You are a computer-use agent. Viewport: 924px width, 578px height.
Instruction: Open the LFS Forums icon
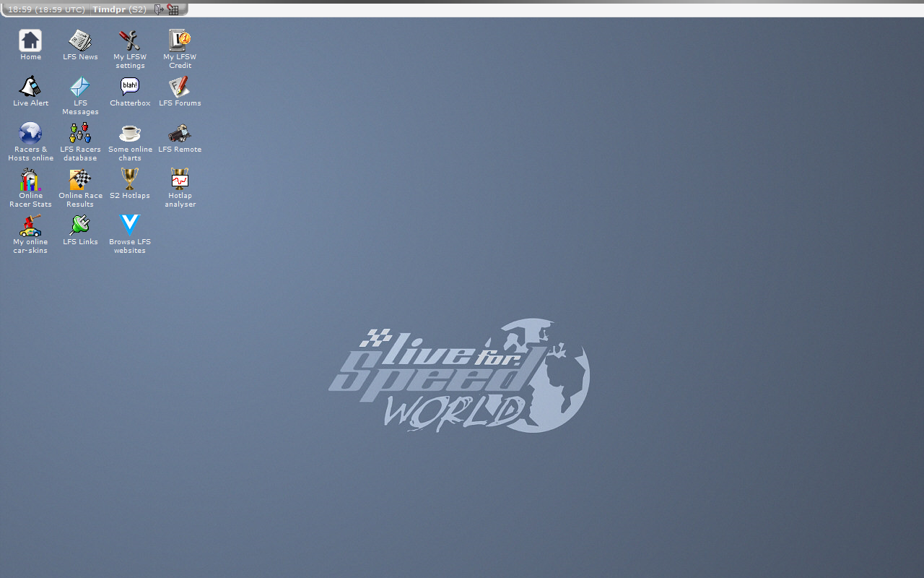click(x=180, y=87)
